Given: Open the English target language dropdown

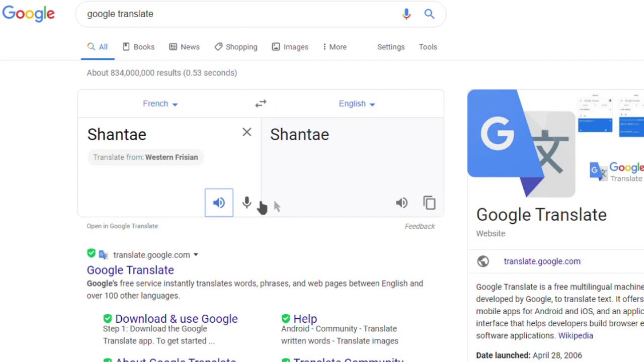Looking at the screenshot, I should point(357,104).
